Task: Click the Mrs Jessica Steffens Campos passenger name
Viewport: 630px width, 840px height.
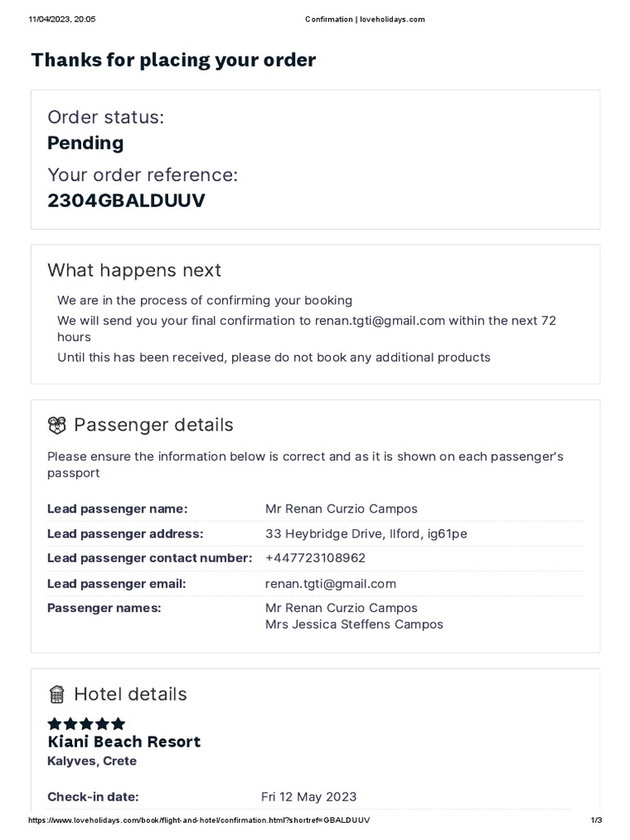Action: coord(354,624)
